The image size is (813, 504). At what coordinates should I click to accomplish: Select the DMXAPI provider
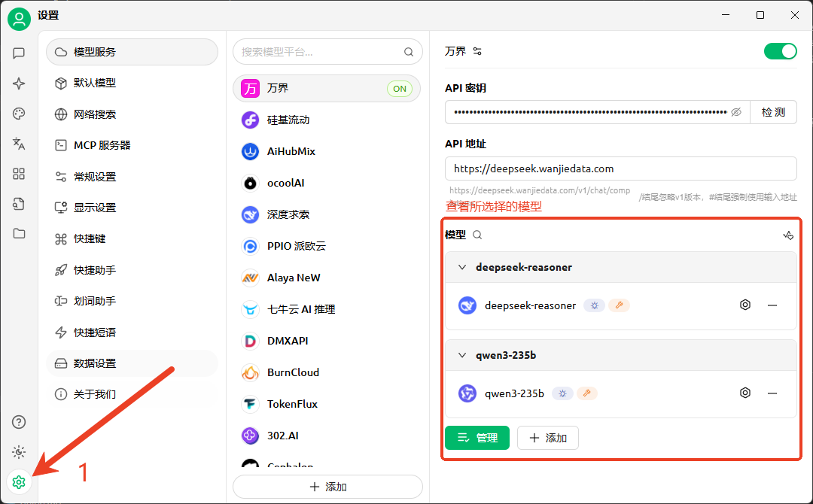click(327, 341)
